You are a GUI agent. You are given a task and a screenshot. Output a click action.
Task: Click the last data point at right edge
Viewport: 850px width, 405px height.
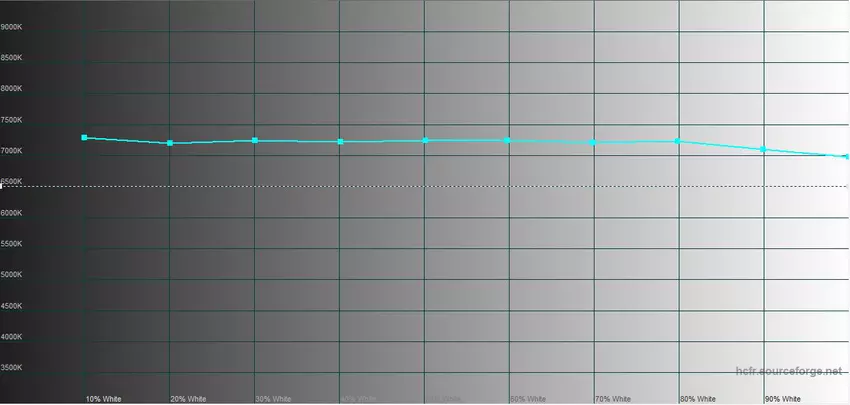[846, 157]
